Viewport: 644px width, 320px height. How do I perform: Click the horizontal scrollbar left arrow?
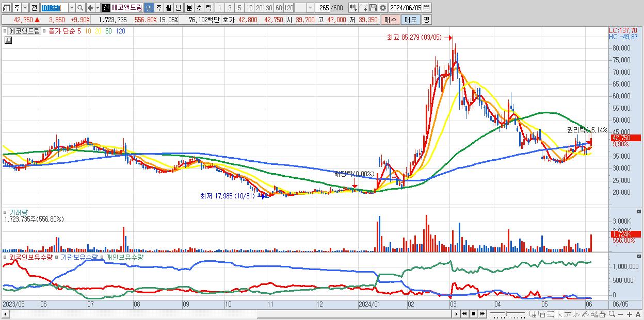point(6,314)
